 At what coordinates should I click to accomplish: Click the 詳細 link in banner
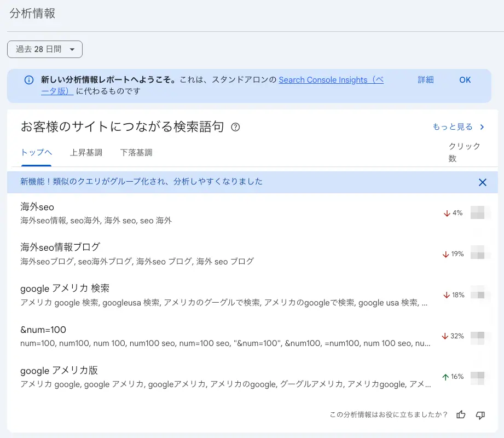coord(426,80)
